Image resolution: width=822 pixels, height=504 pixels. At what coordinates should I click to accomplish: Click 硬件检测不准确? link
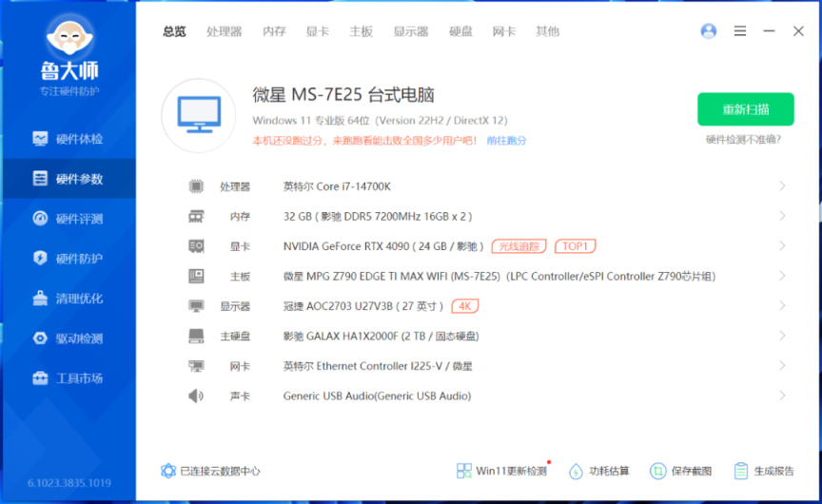coord(743,140)
